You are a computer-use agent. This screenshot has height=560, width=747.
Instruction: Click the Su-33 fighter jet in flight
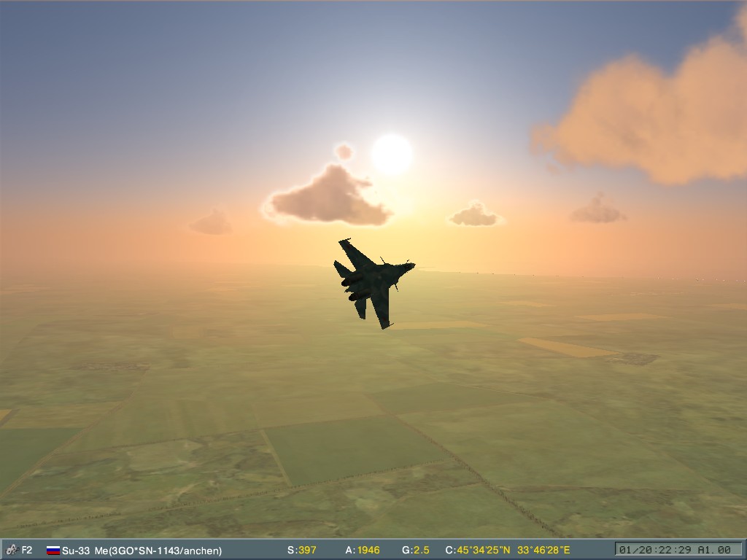point(372,281)
